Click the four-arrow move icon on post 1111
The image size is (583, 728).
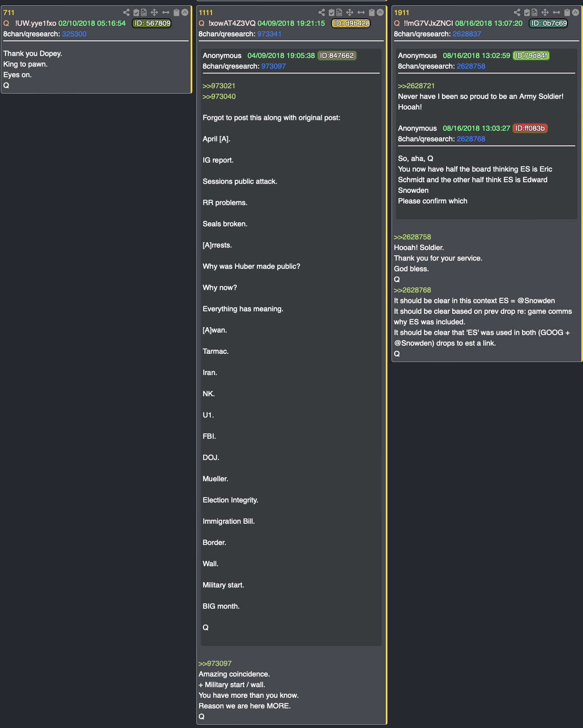[x=349, y=13]
